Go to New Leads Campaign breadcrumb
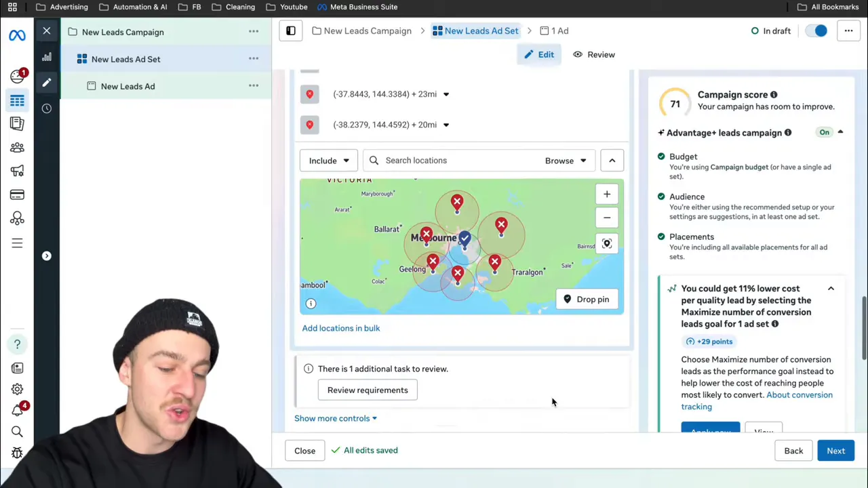 (x=361, y=30)
